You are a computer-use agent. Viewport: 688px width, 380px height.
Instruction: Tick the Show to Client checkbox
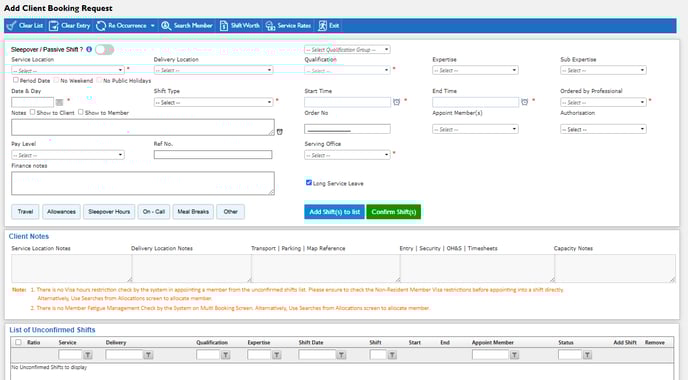32,112
